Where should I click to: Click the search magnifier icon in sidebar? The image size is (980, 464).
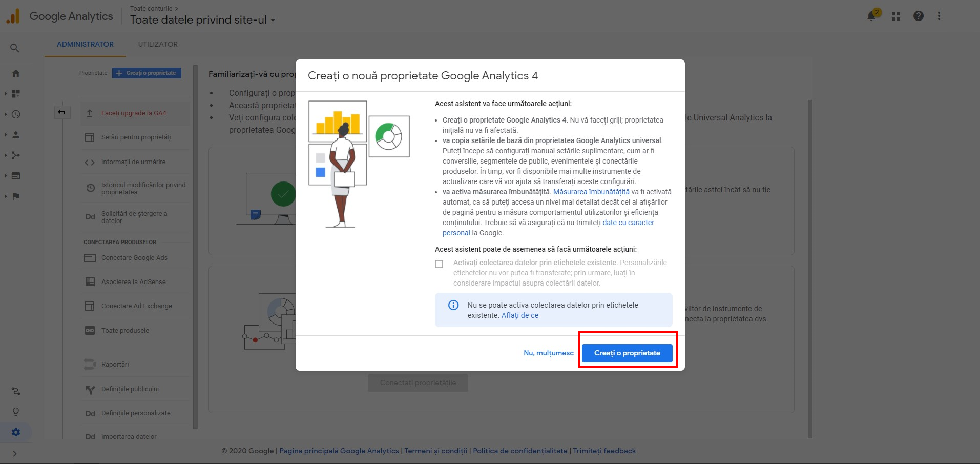15,48
